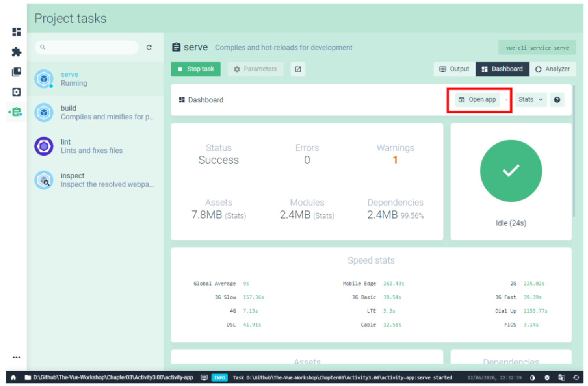This screenshot has height=386, width=588.
Task: Select the inspect task in the list
Action: coord(95,180)
